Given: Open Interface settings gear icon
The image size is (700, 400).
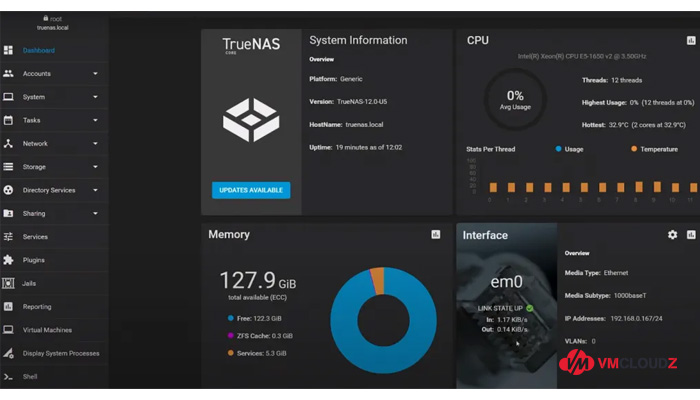Looking at the screenshot, I should (672, 234).
